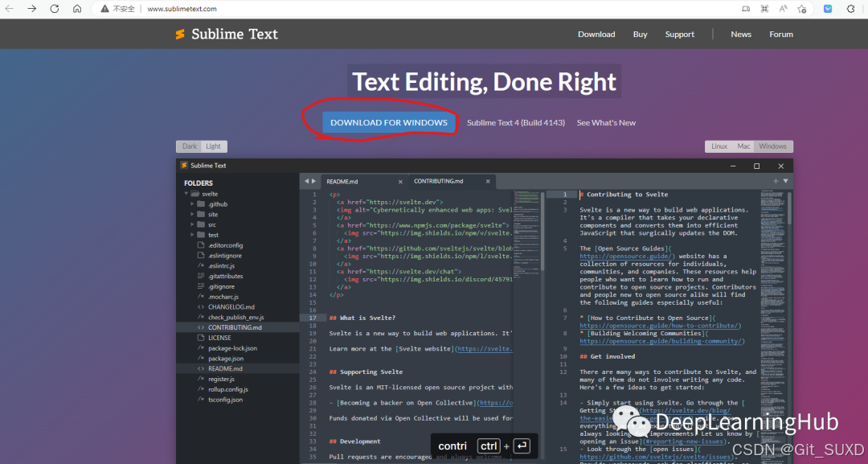The width and height of the screenshot is (868, 464).
Task: Click the site folder icon
Action: [x=201, y=214]
